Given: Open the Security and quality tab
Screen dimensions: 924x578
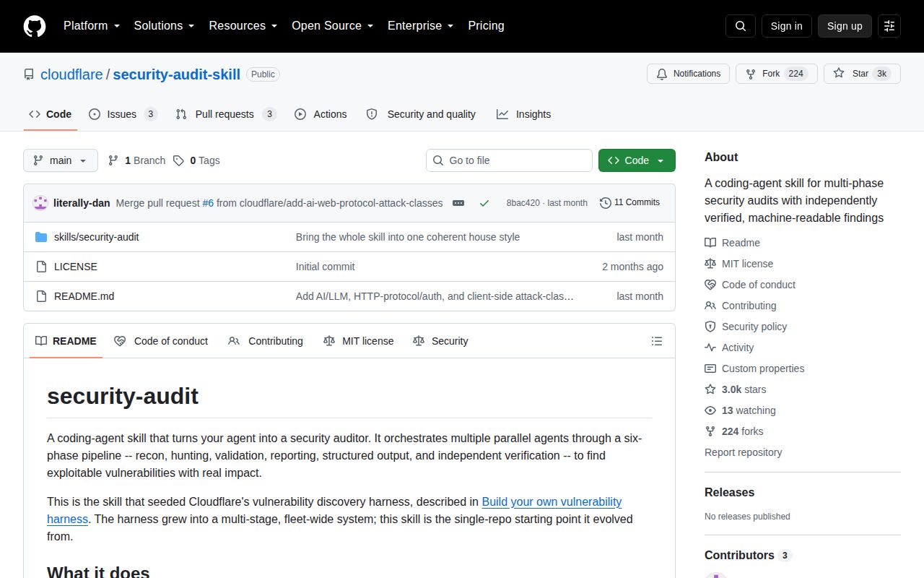Looking at the screenshot, I should click(x=421, y=114).
